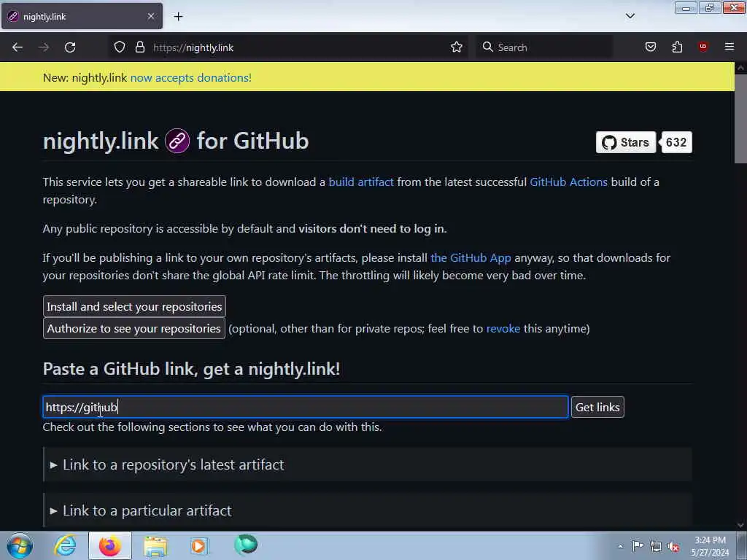Viewport: 747px width, 560px height.
Task: Open the Windows Start menu orb
Action: coord(19,545)
